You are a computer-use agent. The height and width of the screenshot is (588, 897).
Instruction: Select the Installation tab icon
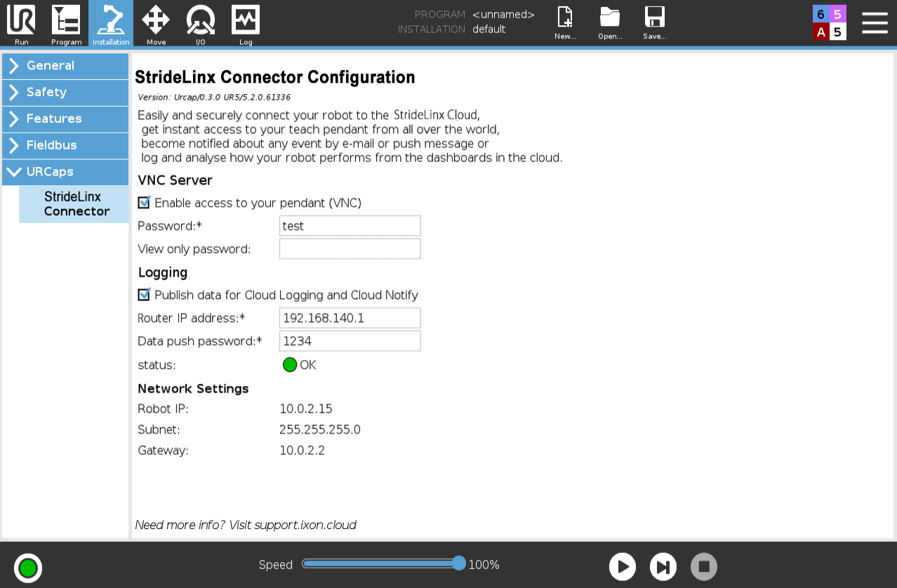(111, 24)
